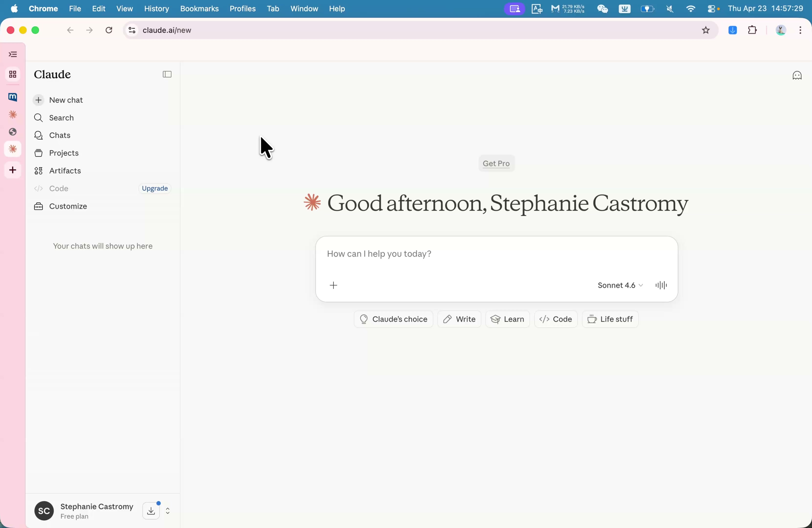This screenshot has height=528, width=812.
Task: Open the Help menu
Action: coord(337,9)
